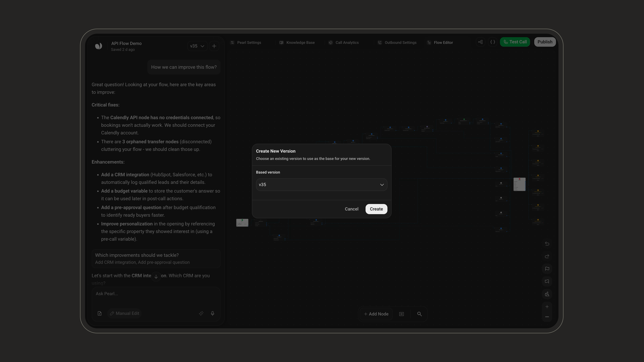Open the v35 version dropdown in header
Image resolution: width=644 pixels, height=362 pixels.
point(197,46)
